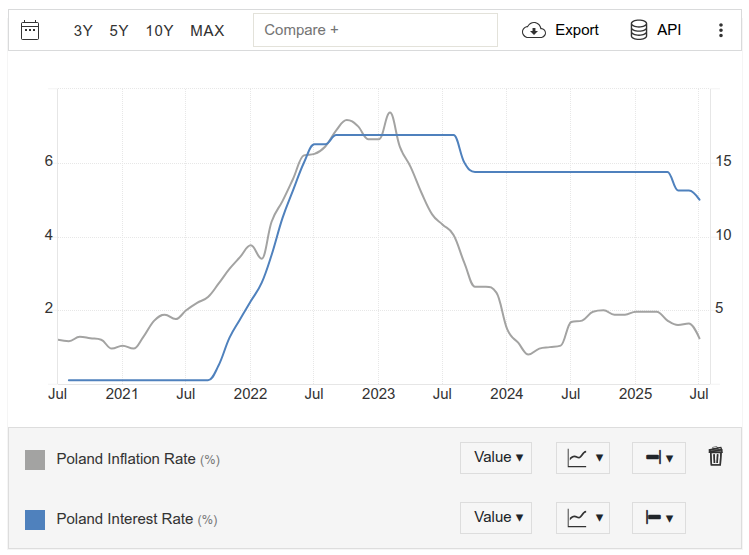Change axis side for Inflation Rate

coord(659,458)
